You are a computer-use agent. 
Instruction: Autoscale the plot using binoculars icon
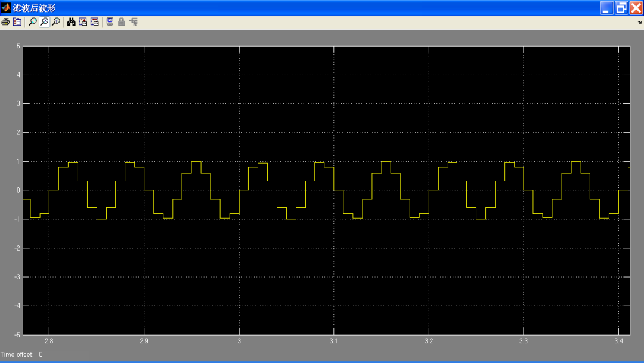(71, 21)
